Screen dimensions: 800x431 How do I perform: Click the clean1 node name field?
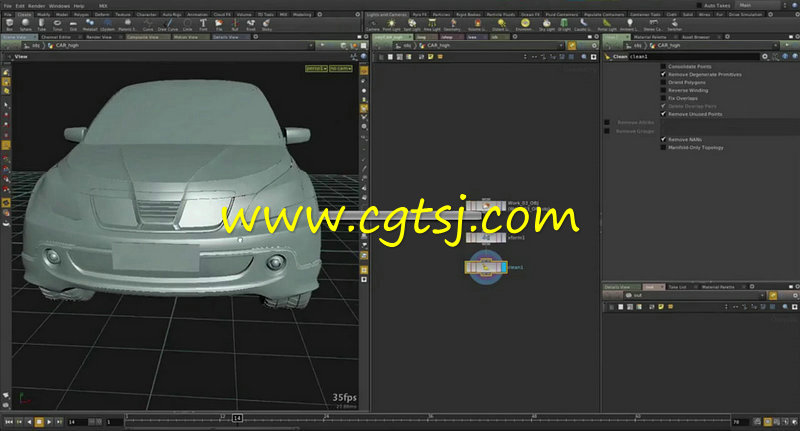[x=693, y=57]
